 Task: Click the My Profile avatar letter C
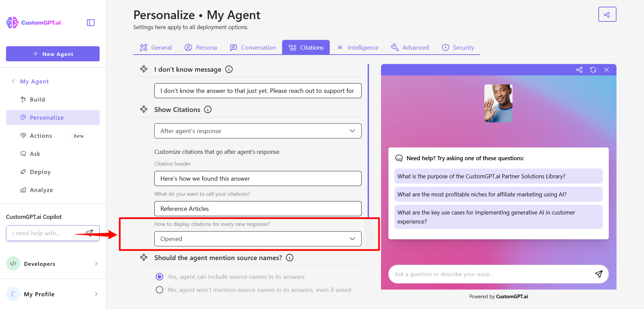[13, 294]
